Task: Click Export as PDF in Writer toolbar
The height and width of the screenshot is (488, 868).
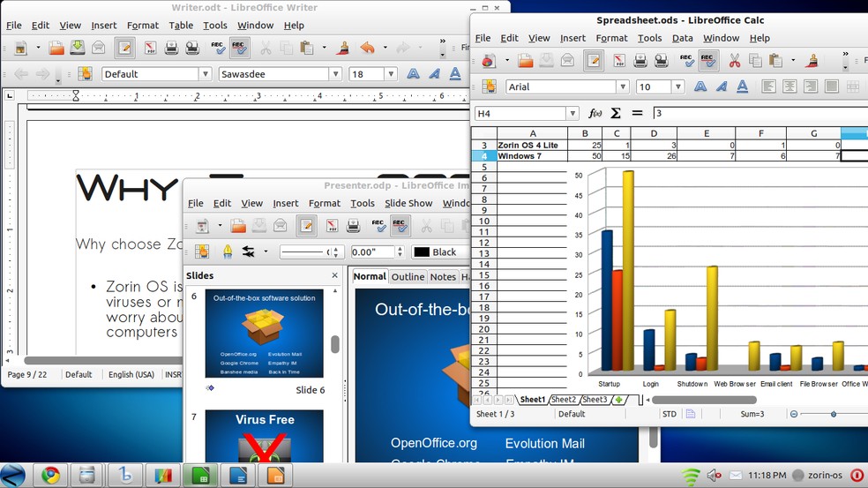Action: pos(151,48)
